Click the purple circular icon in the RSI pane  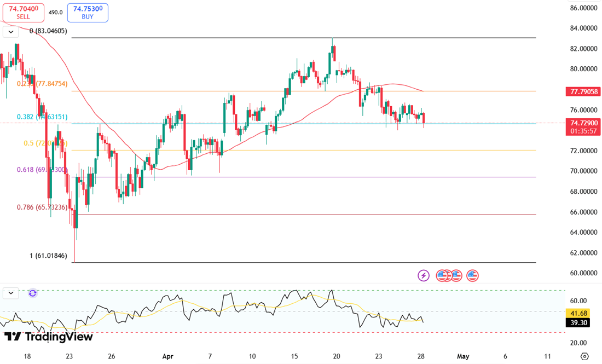(32, 293)
